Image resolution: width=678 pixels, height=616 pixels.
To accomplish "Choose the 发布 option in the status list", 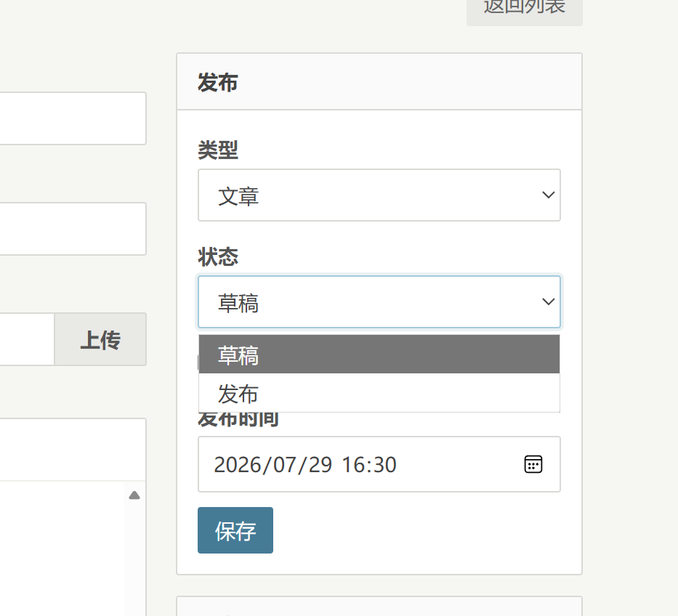I will point(379,392).
